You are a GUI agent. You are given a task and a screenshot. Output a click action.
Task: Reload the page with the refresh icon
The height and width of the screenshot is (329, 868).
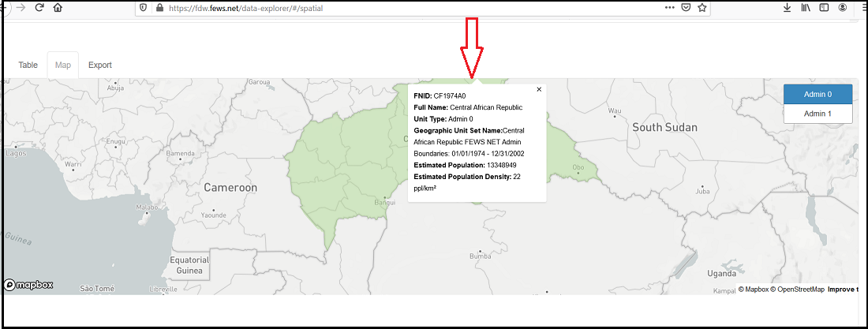tap(39, 8)
